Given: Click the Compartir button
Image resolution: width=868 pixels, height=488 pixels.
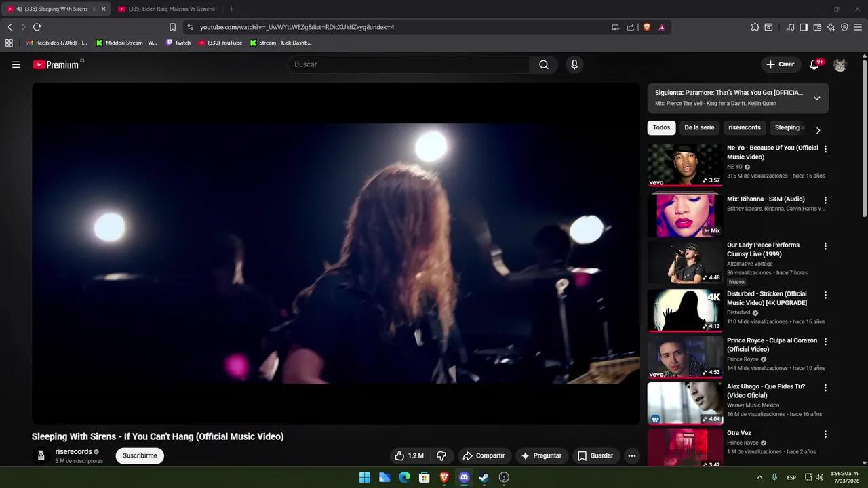Looking at the screenshot, I should pos(483,455).
